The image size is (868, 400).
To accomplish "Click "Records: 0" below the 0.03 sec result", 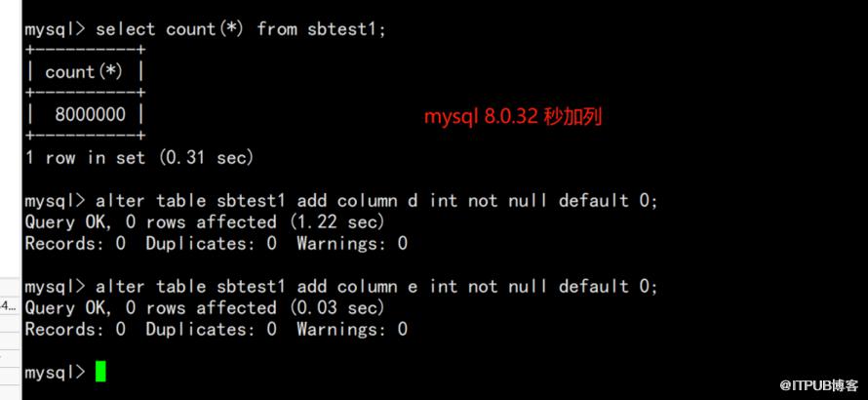I will click(75, 330).
